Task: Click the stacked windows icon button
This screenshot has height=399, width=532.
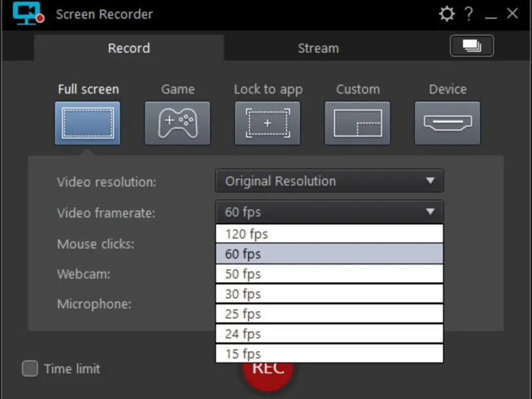Action: (471, 46)
